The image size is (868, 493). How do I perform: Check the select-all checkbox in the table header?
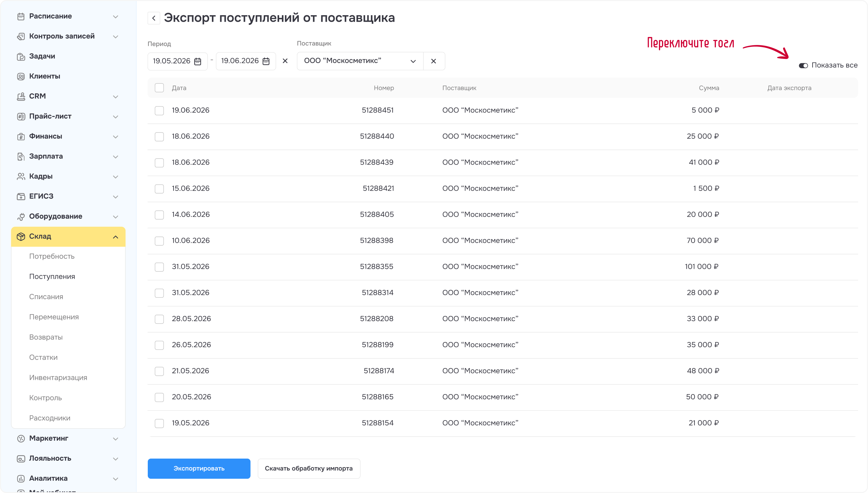[x=159, y=88]
